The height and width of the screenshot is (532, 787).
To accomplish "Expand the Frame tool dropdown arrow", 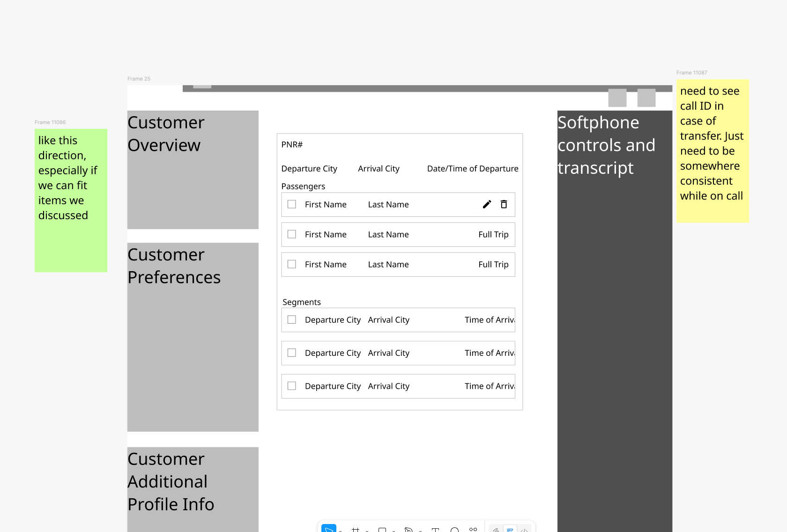I will [367, 531].
